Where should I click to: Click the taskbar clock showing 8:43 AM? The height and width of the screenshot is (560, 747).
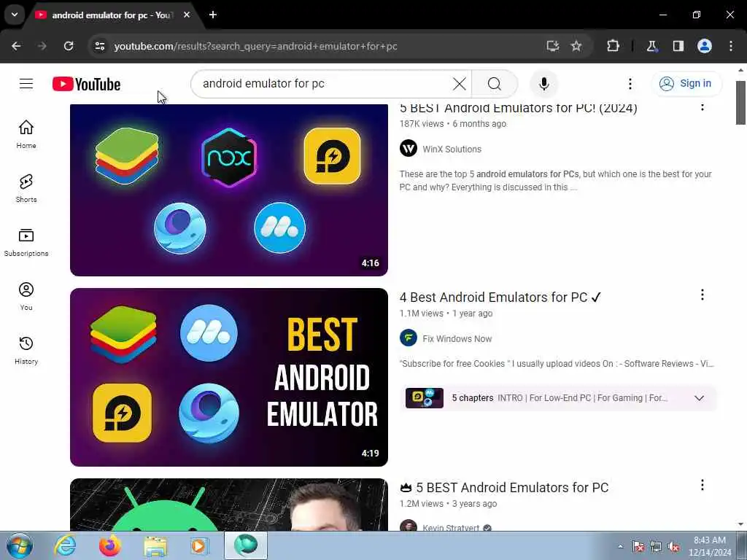[x=710, y=546]
